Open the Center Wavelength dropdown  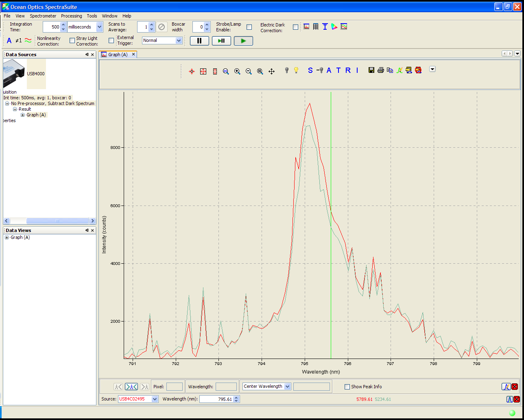tap(288, 386)
